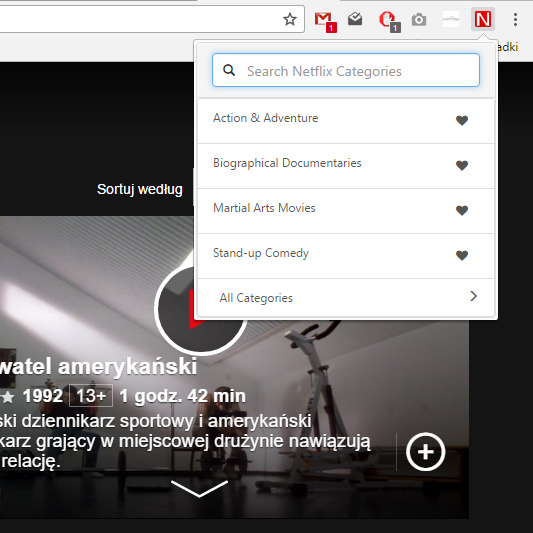Expand All Categories list

coord(346,298)
